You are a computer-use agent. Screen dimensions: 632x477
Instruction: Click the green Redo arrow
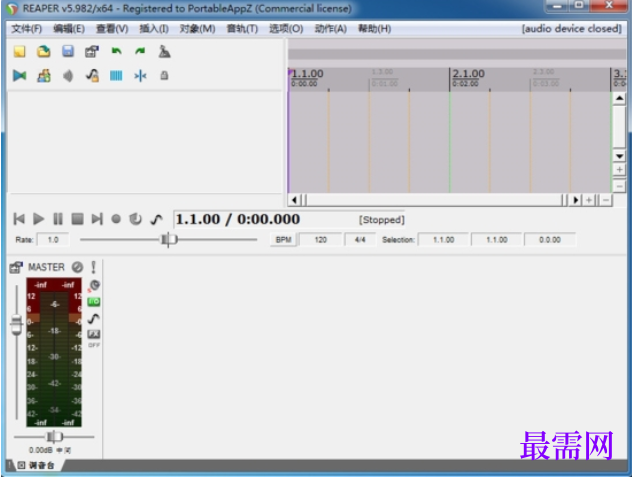(140, 51)
